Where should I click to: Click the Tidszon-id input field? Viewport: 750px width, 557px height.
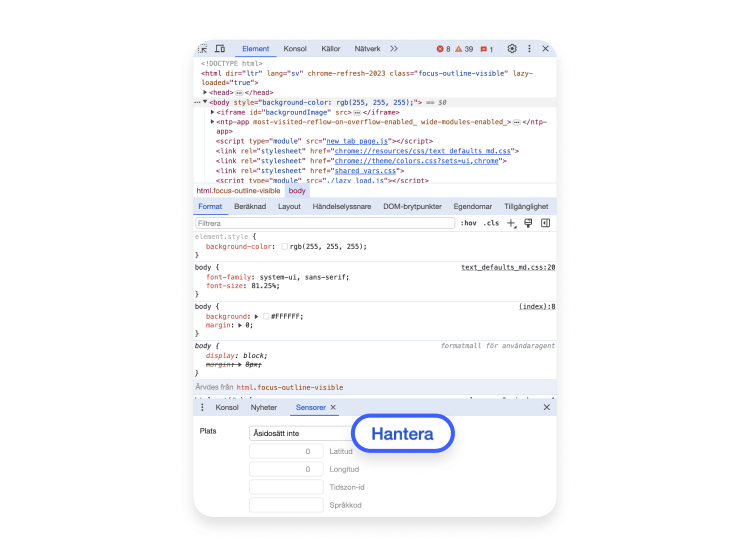click(286, 487)
